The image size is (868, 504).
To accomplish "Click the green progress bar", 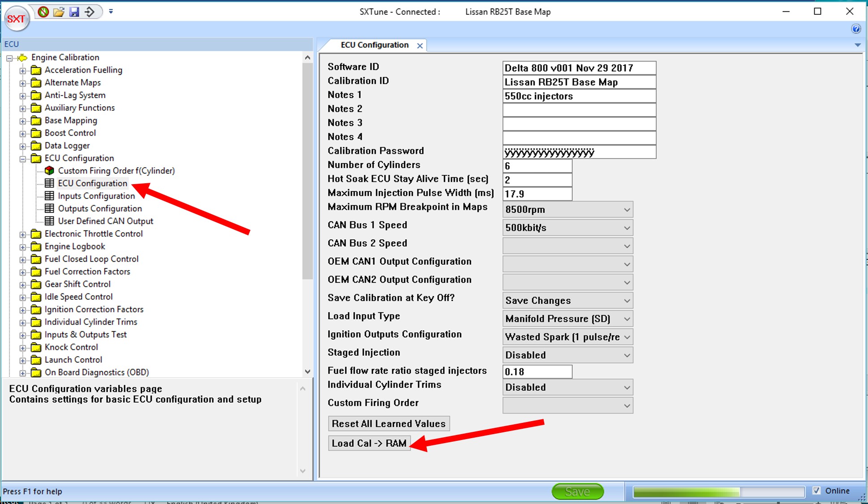I will (x=718, y=492).
